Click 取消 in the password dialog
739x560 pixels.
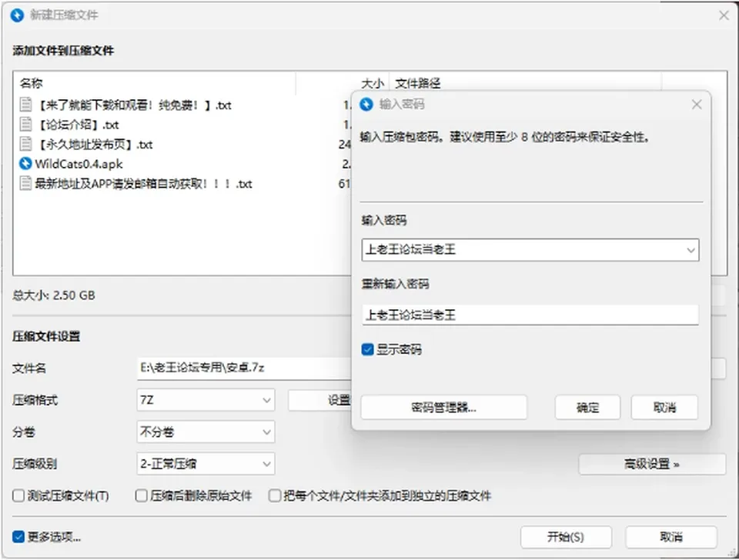coord(664,408)
